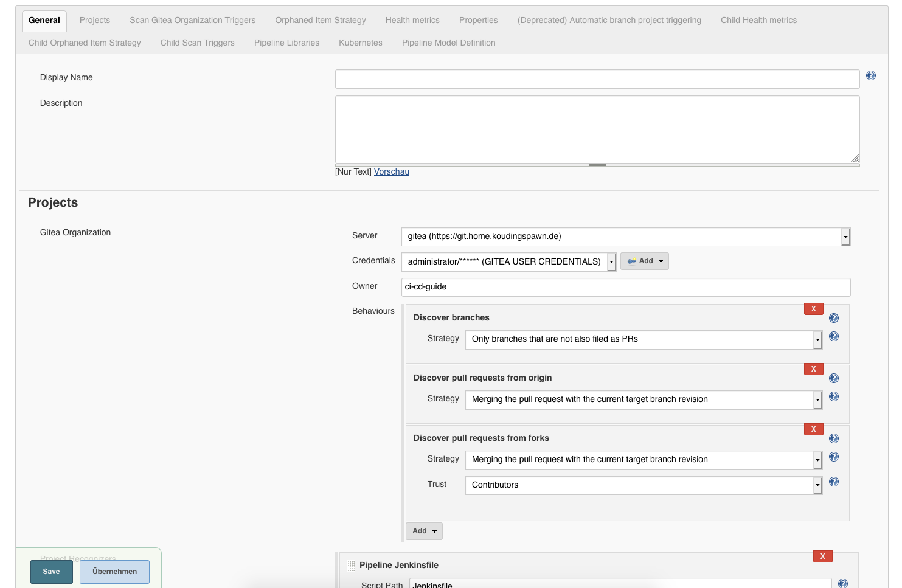Image resolution: width=902 pixels, height=588 pixels.
Task: Remove Discover pull requests from forks behaviour
Action: (813, 429)
